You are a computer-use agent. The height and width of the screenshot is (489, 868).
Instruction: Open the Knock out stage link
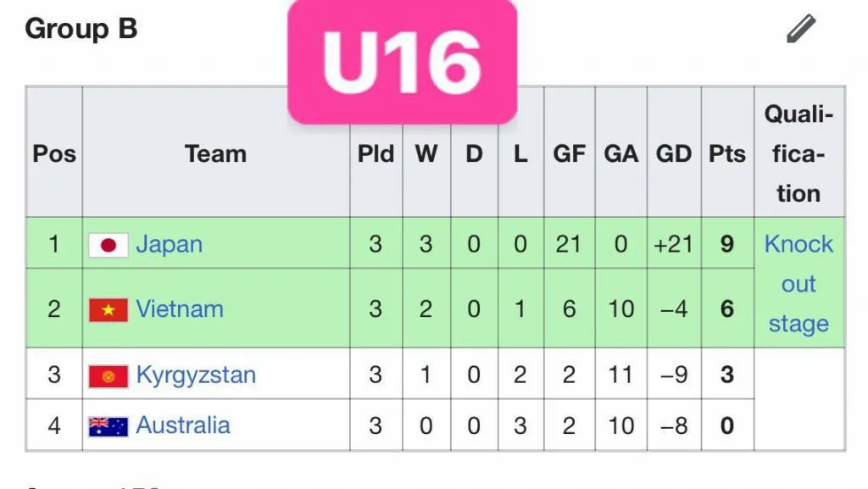pyautogui.click(x=798, y=284)
